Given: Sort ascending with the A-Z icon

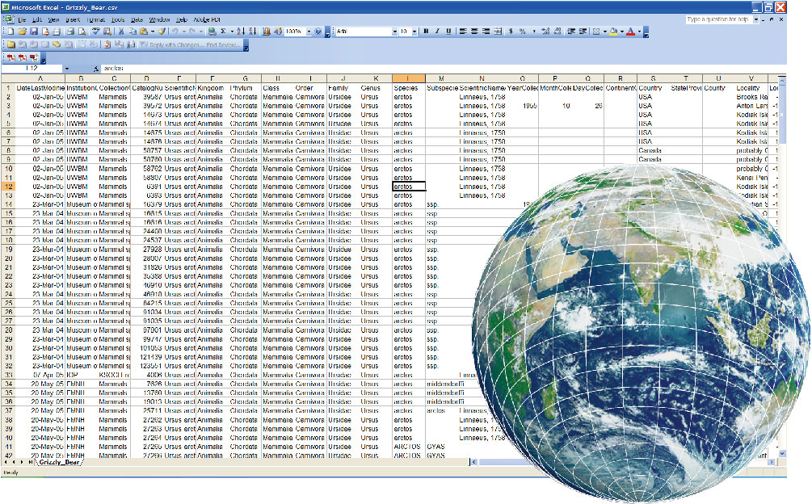Looking at the screenshot, I should coord(241,31).
